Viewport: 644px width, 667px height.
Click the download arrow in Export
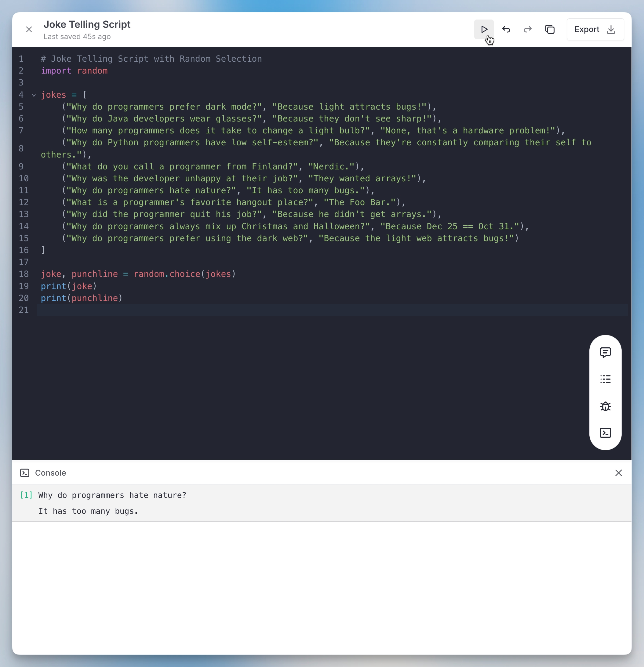click(611, 29)
